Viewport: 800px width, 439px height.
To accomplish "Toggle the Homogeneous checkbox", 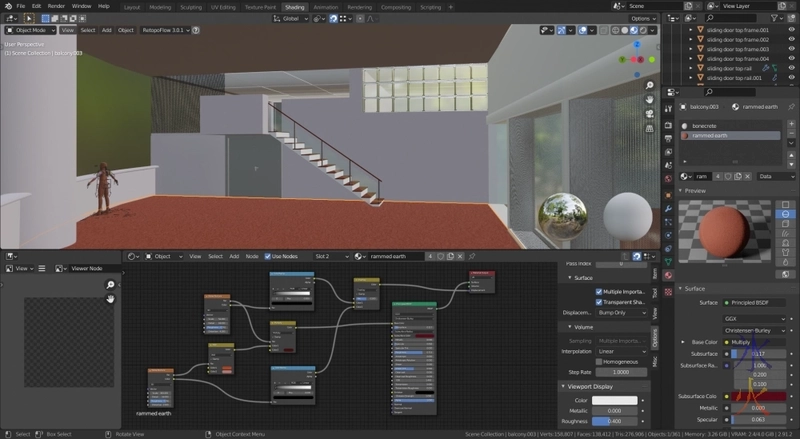I will 599,361.
